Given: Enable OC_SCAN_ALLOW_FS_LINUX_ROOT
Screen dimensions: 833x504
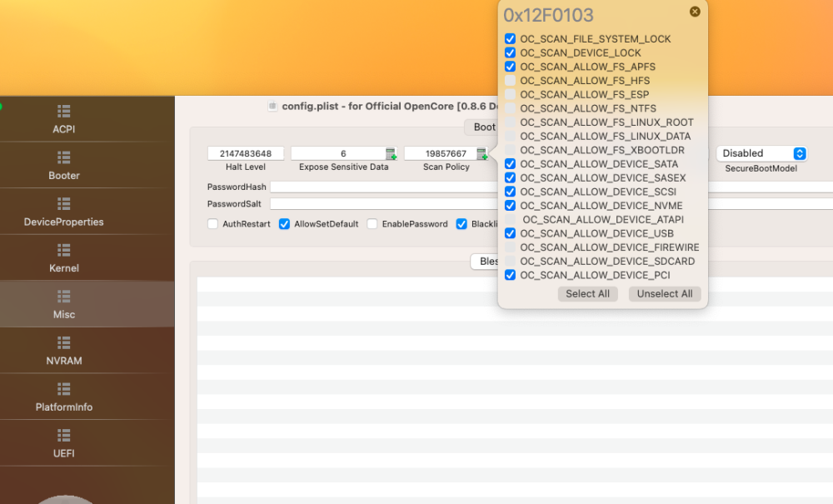Looking at the screenshot, I should pos(510,122).
